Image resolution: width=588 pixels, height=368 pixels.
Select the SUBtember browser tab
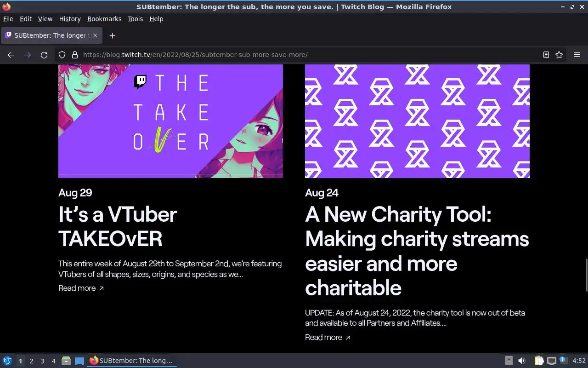point(52,35)
